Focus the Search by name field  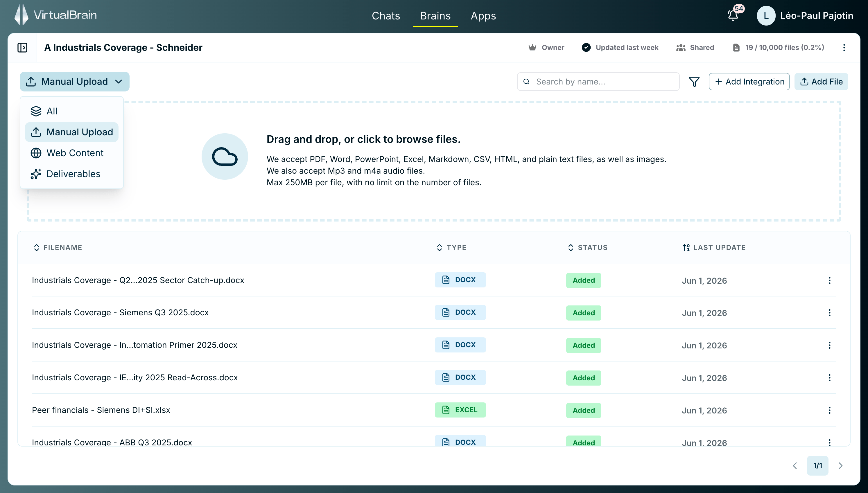[x=598, y=82]
